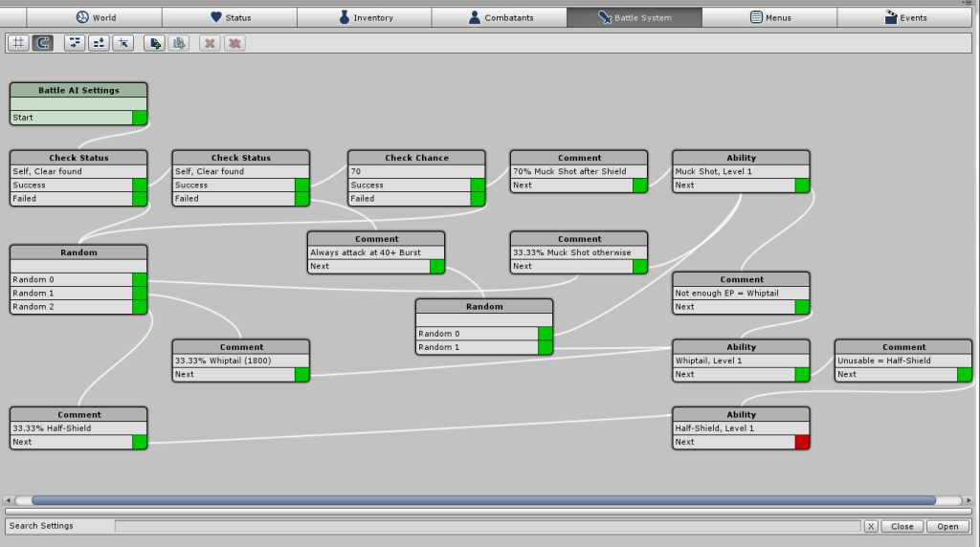Click the align nodes toolbar icon
980x547 pixels.
[x=75, y=43]
